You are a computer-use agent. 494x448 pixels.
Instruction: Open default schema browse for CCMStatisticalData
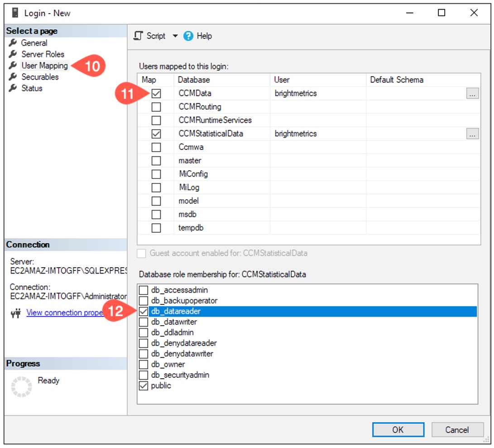click(473, 134)
